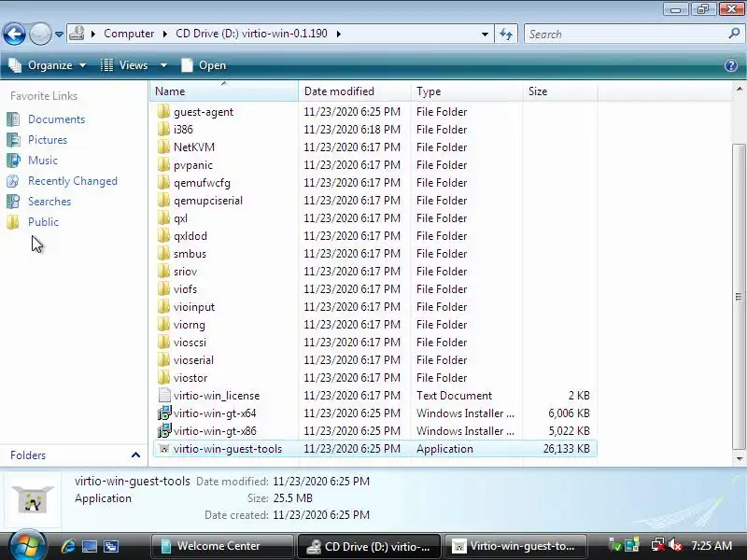This screenshot has height=560, width=747.
Task: Click the 26,133 KB size cell
Action: (567, 449)
